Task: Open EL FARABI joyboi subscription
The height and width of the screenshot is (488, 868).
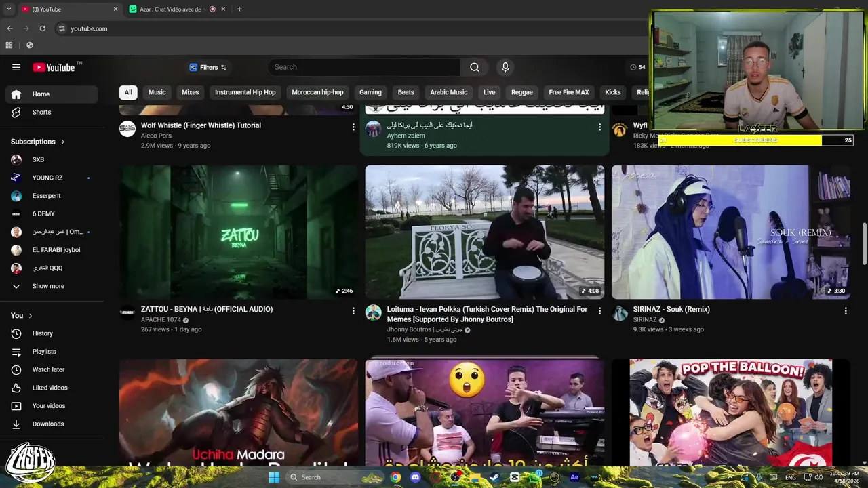Action: [52, 250]
